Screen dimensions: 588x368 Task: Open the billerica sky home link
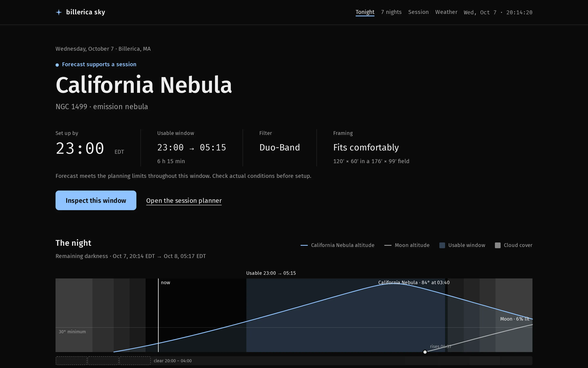(x=80, y=12)
